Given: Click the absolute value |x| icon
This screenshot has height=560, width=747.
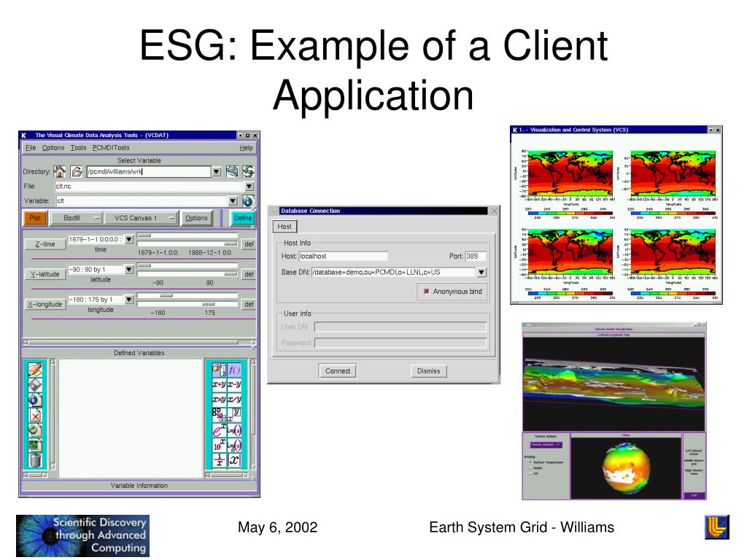Looking at the screenshot, I should [234, 461].
